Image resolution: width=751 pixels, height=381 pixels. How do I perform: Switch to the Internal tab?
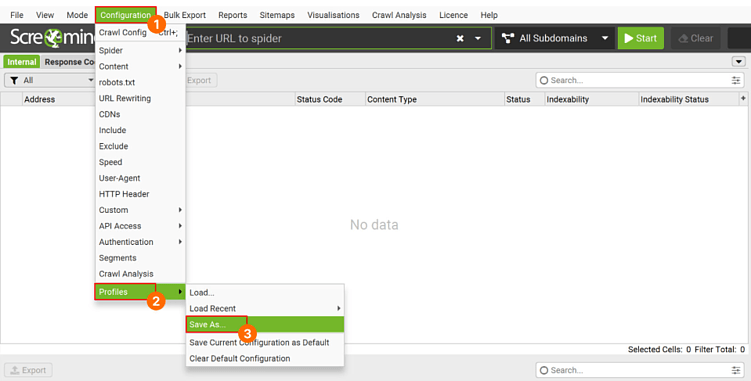coord(22,62)
